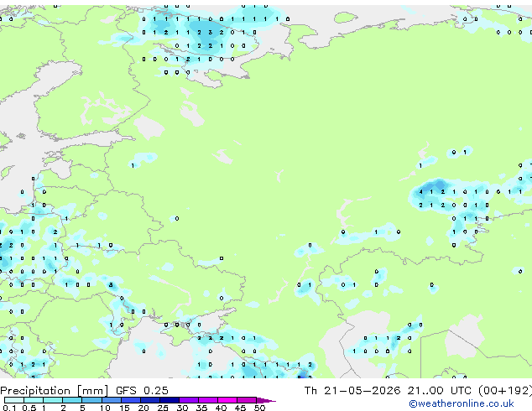Click the date '21-05-2026' in the caption
Screen dimensions: 532x411
[362, 391]
